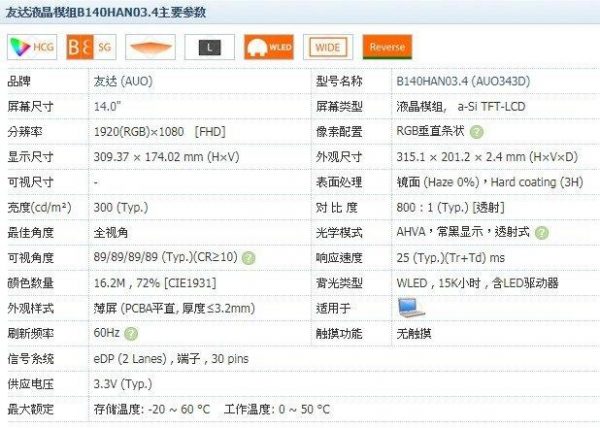Screen dimensions: 600x428
Task: Click the 信号系统 label
Action: tap(31, 359)
